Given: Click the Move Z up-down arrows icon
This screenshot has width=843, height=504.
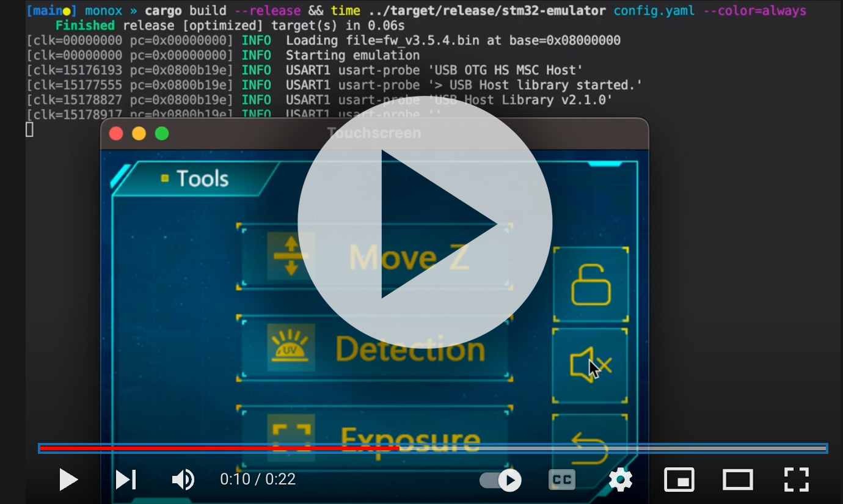Looking at the screenshot, I should click(x=291, y=255).
